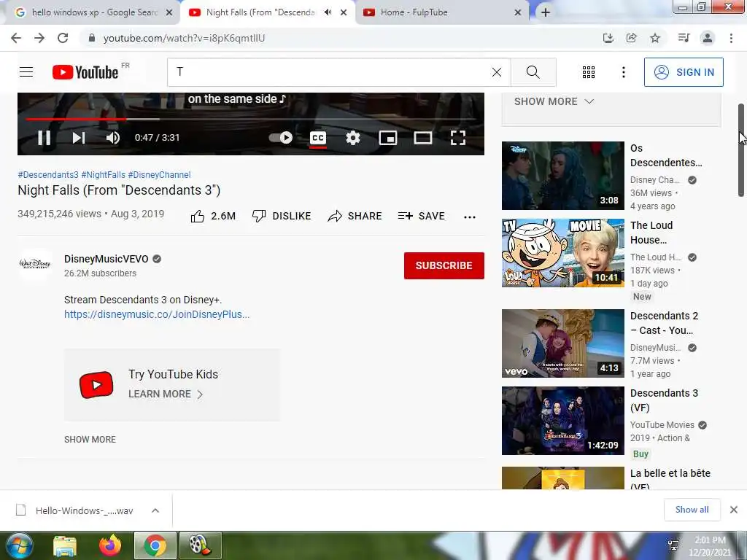Open YouTube apps grid
This screenshot has height=560, width=747.
coord(589,72)
